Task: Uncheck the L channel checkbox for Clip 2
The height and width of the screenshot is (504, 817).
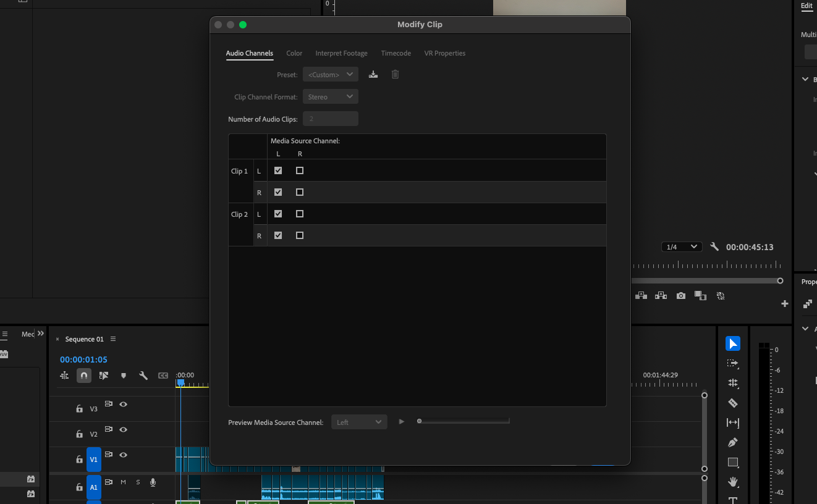Action: 278,214
